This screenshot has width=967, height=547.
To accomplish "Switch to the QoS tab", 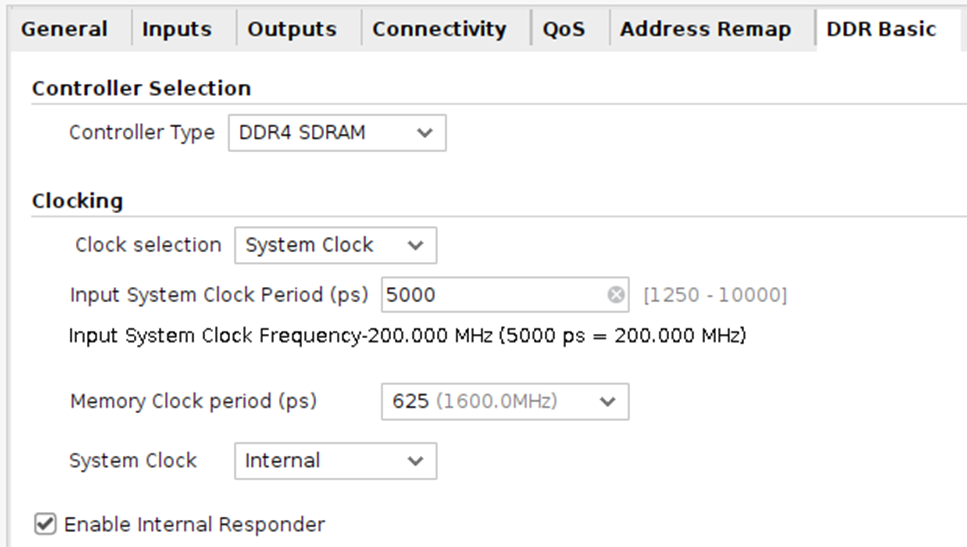I will [x=564, y=29].
